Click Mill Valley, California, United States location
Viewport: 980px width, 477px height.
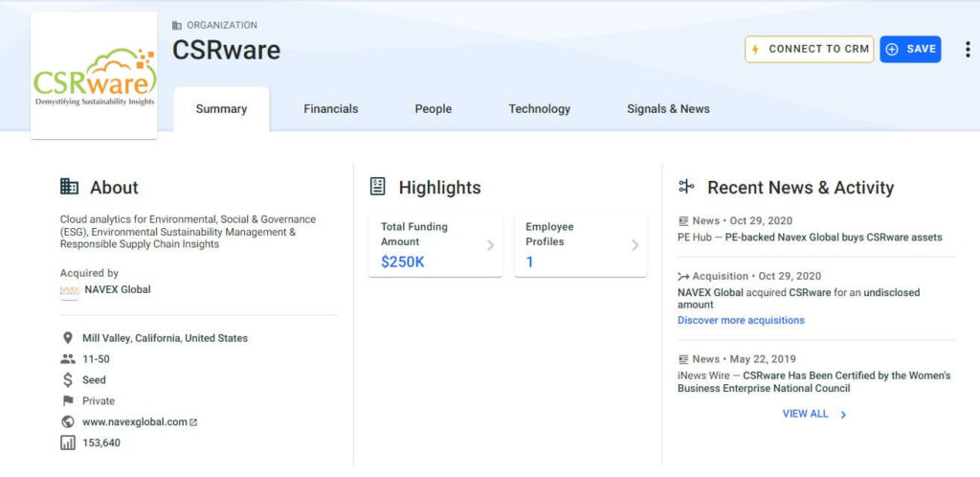(165, 338)
